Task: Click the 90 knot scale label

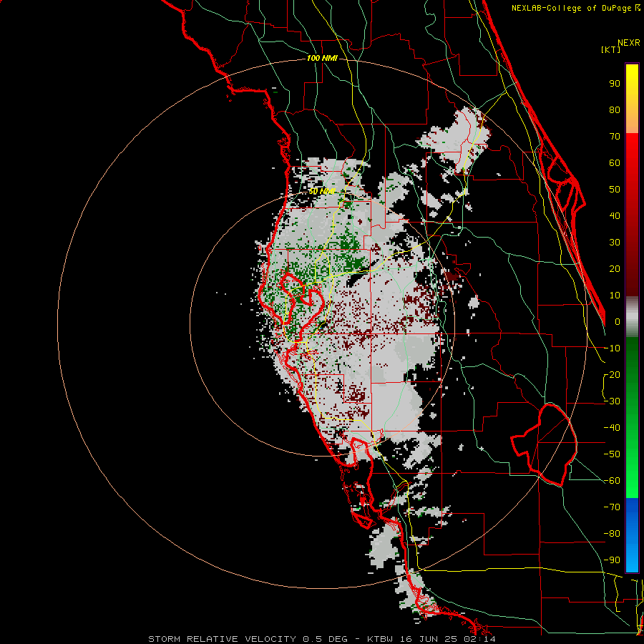Action: point(615,84)
